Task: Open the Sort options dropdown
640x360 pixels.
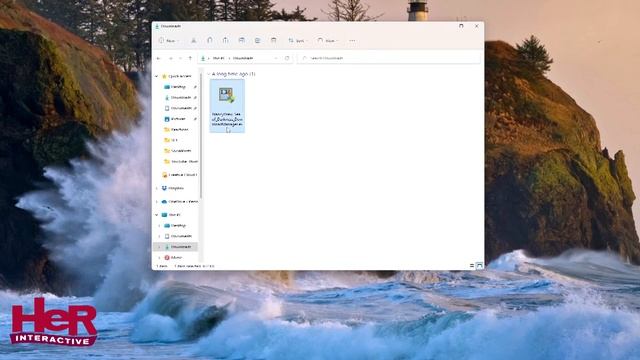Action: click(298, 41)
